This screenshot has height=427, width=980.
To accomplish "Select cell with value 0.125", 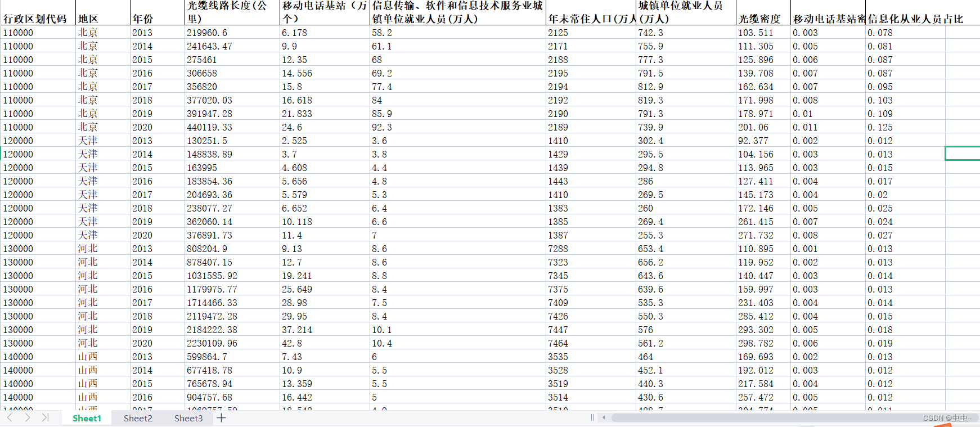I will pyautogui.click(x=905, y=127).
